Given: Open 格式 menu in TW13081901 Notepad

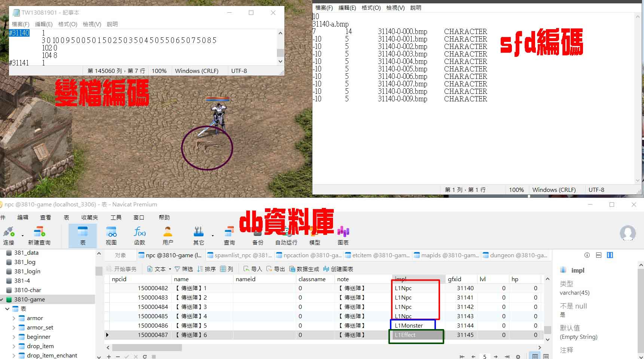Looking at the screenshot, I should coord(67,24).
